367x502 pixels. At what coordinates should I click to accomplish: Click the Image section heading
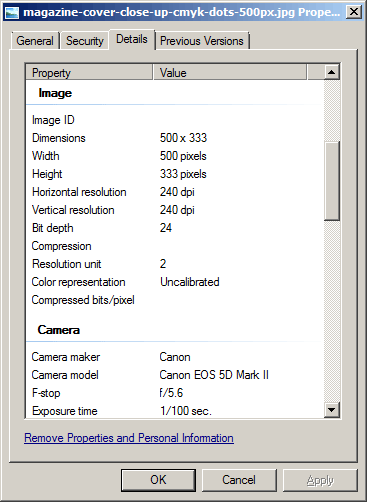[55, 93]
